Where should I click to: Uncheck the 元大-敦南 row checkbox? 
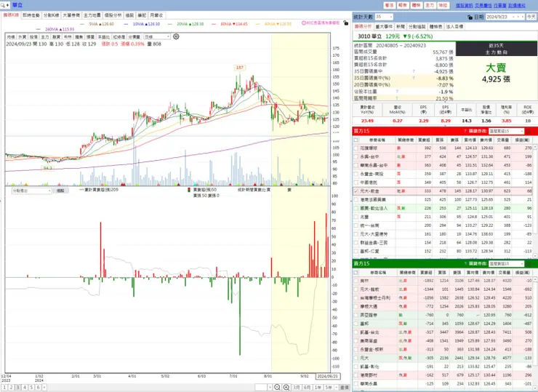point(356,191)
